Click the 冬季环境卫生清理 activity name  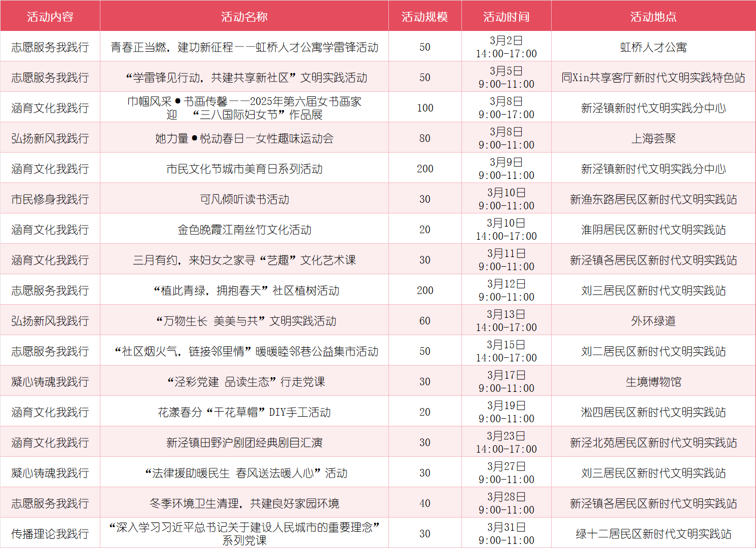pyautogui.click(x=244, y=502)
